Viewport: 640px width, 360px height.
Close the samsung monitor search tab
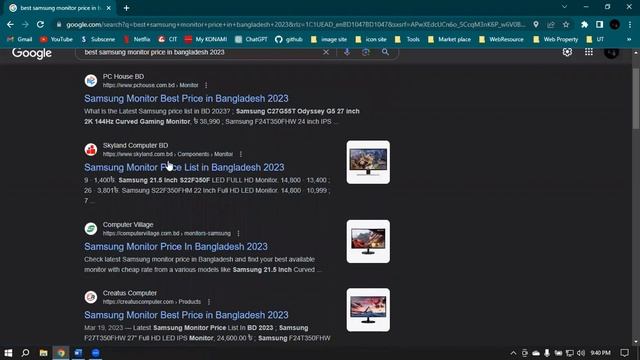coord(109,8)
